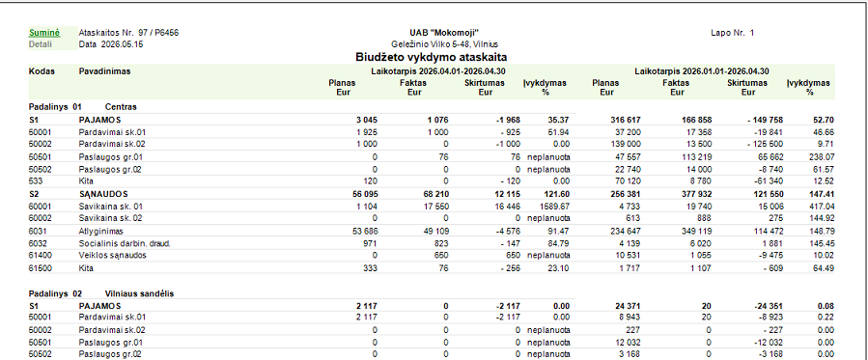Viewport: 868px width, 360px height.
Task: Click the company name UAB "Mokomoji"
Action: 445,33
